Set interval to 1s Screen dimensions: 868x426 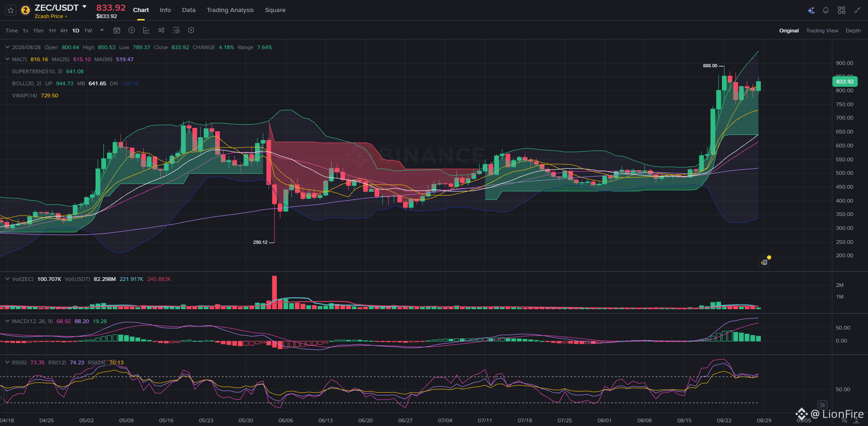click(x=26, y=31)
